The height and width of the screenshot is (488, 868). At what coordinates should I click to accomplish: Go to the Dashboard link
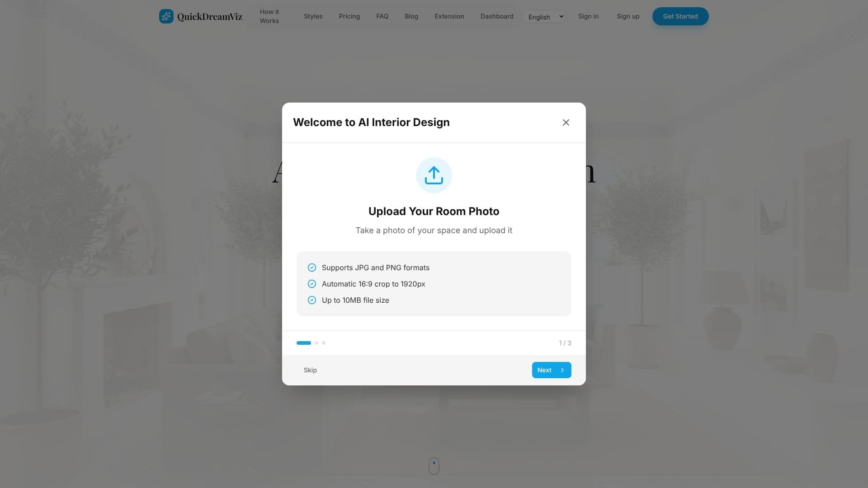496,16
